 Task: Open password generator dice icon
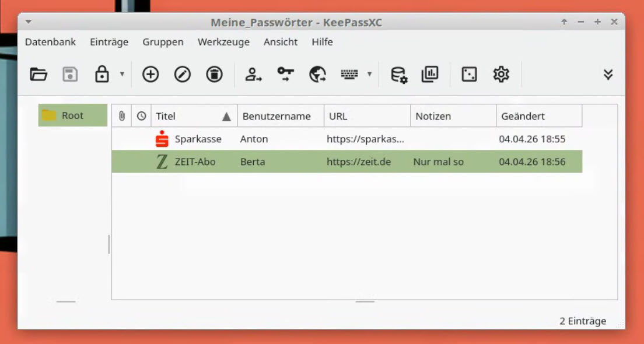click(469, 75)
